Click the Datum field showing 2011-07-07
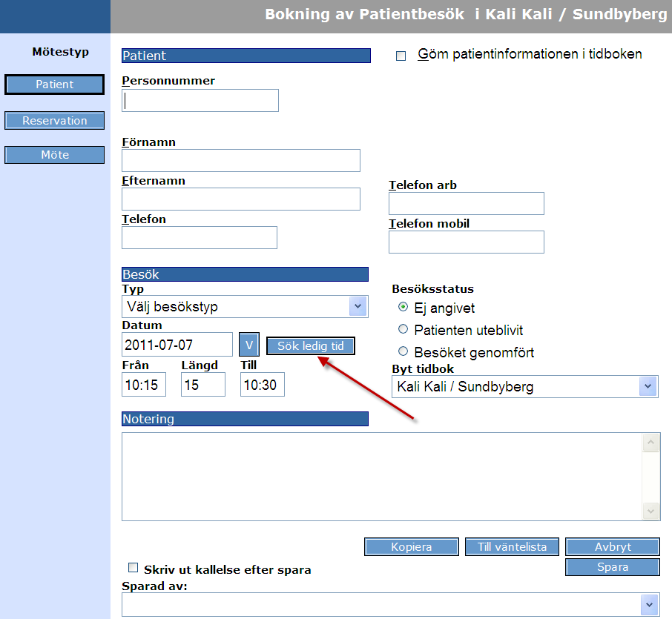 tap(177, 345)
